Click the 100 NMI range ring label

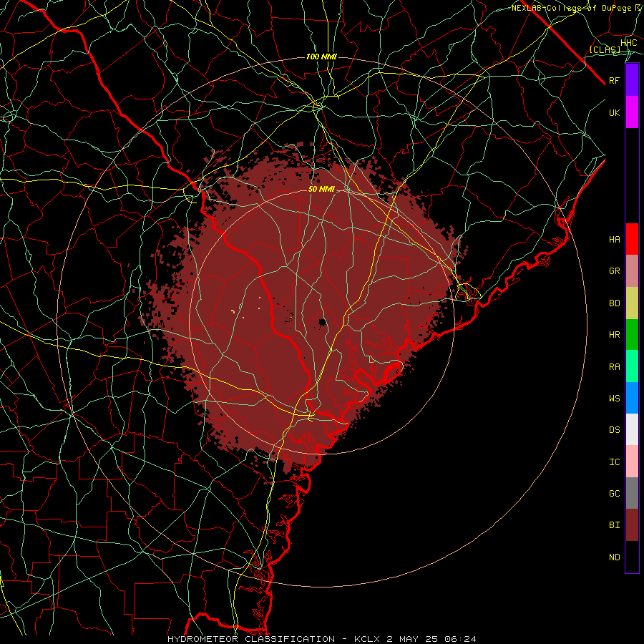pos(321,57)
